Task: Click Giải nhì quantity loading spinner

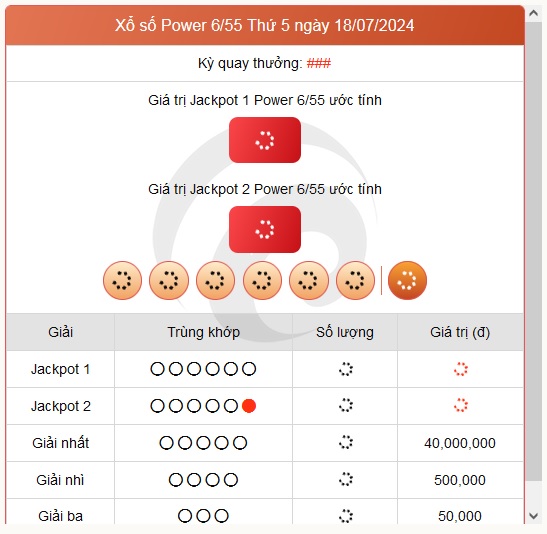Action: (346, 479)
